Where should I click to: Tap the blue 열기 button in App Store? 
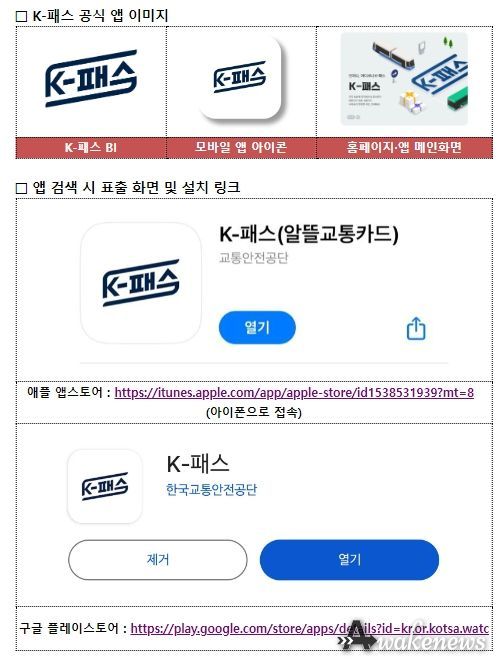[257, 327]
